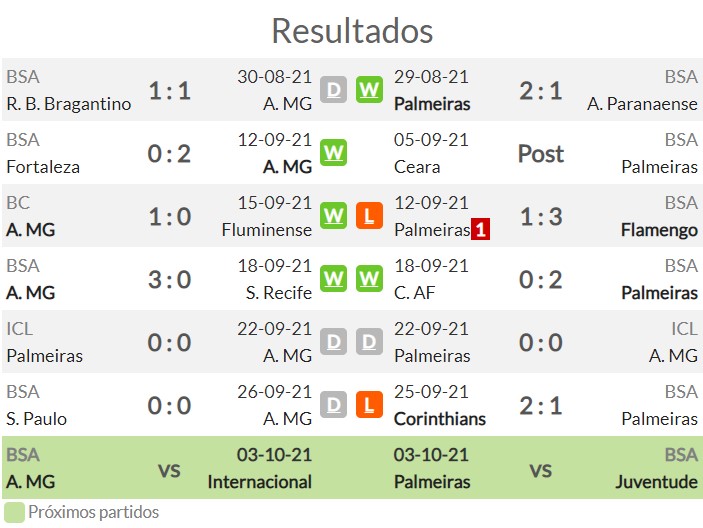Viewport: 703px width, 528px height.
Task: Click the 3:0 score of A. MG vs S. Recife
Action: pyautogui.click(x=169, y=279)
